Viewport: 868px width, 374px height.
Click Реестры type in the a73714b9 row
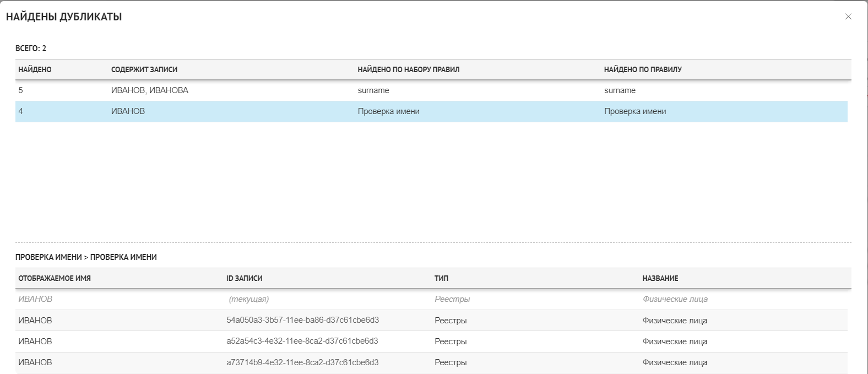point(451,362)
